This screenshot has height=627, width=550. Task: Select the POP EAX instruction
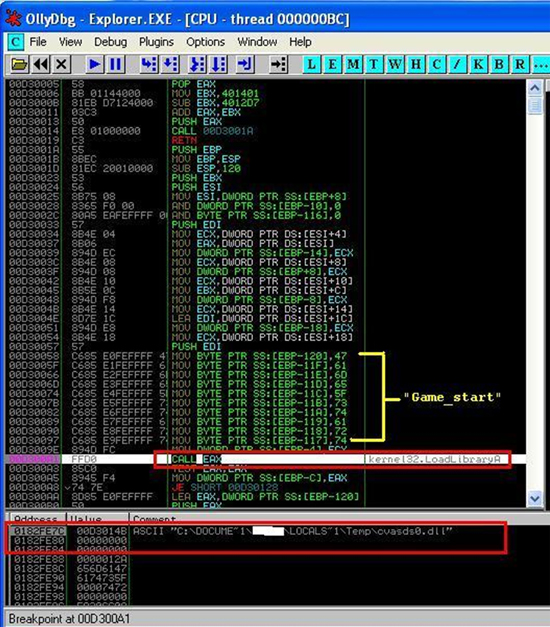tap(265, 84)
